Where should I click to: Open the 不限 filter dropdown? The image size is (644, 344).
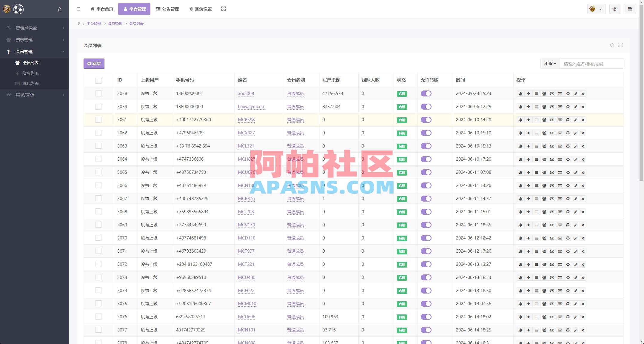(x=549, y=64)
